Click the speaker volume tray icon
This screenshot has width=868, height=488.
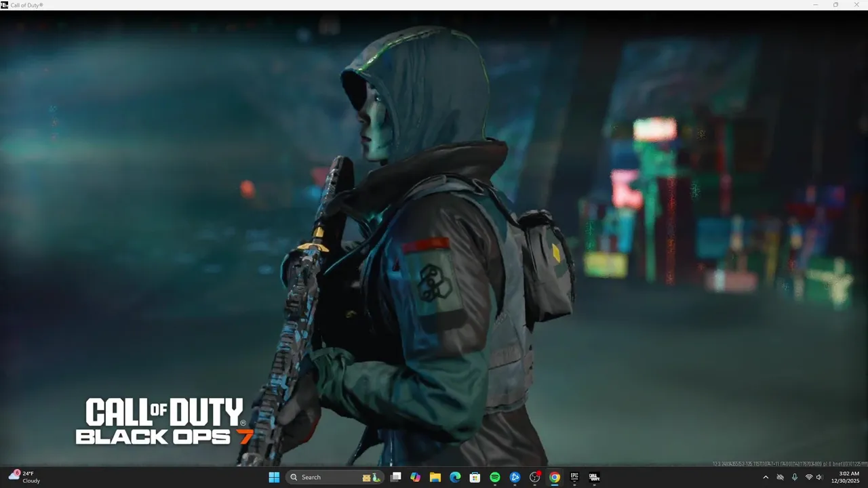pyautogui.click(x=819, y=477)
